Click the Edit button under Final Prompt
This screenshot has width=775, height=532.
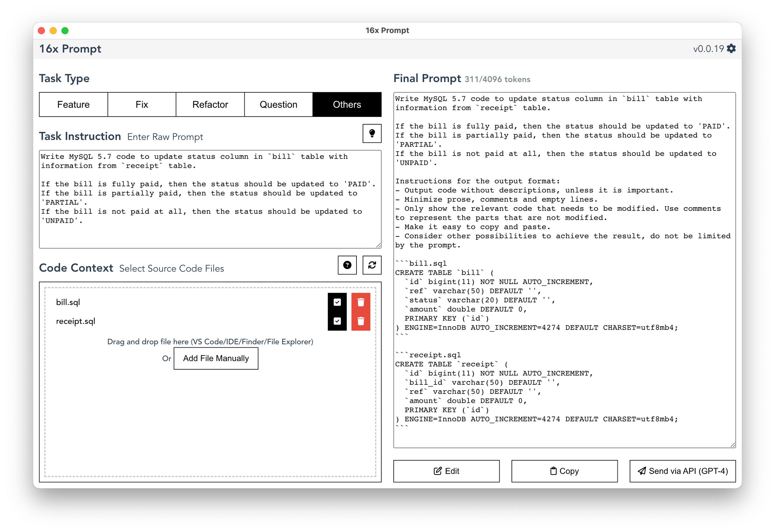coord(447,471)
